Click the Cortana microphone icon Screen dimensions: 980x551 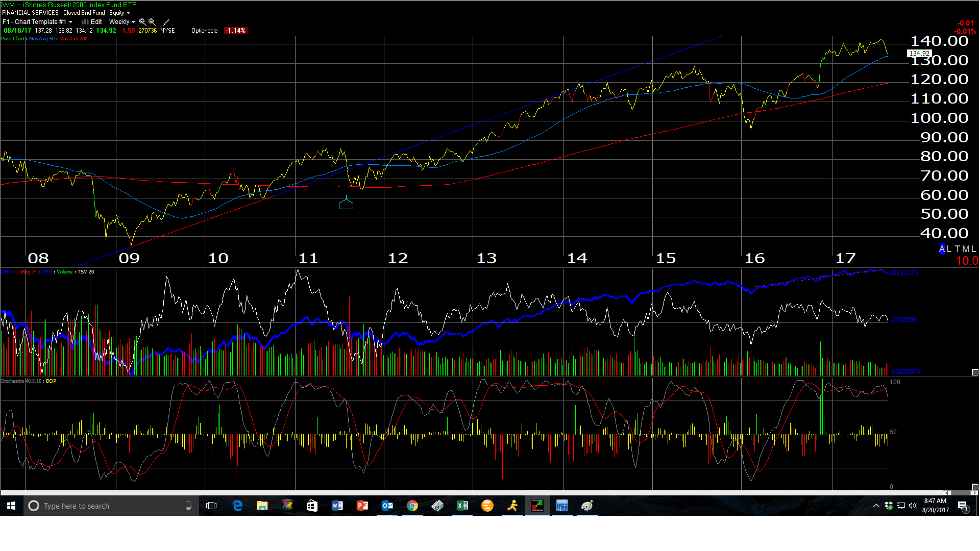[x=188, y=506]
